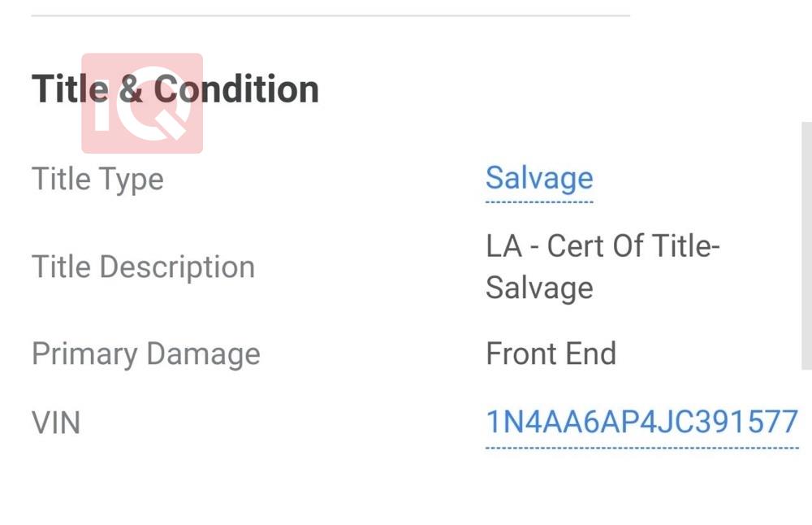Click the 'LA - Cert Of Title-' text line
812x525 pixels.
(603, 245)
